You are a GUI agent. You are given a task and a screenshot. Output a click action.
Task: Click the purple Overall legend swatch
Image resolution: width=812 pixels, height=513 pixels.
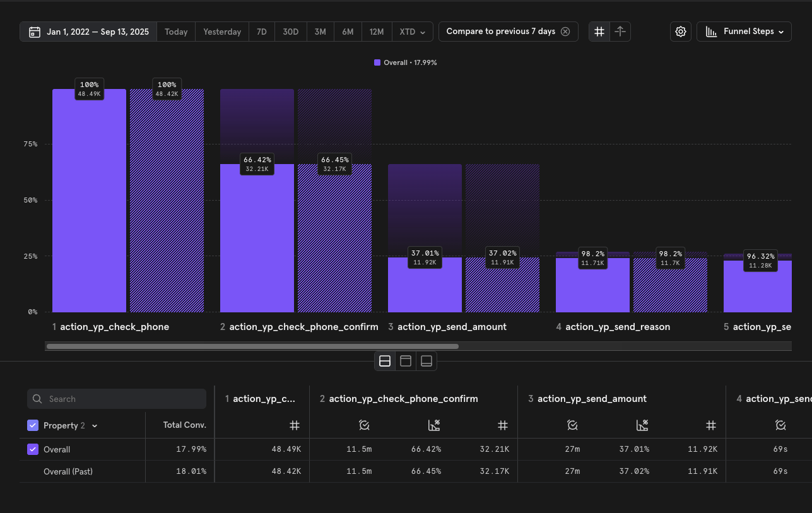[x=377, y=62]
